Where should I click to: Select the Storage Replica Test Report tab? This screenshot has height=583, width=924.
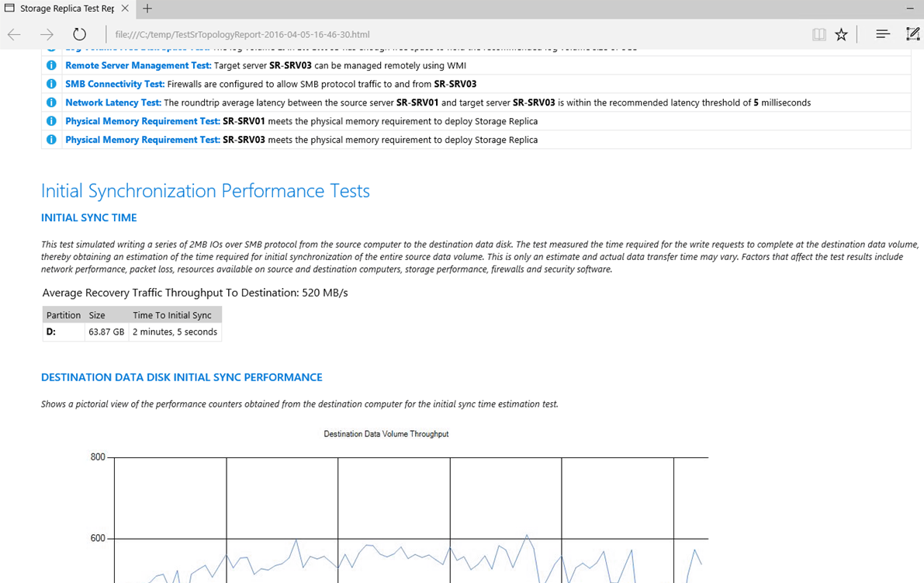(66, 9)
